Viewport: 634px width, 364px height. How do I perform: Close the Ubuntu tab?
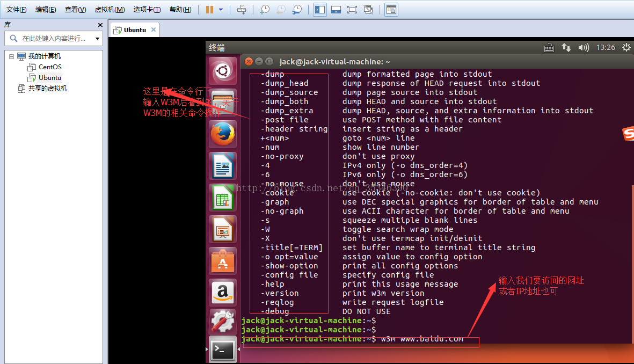[x=154, y=30]
